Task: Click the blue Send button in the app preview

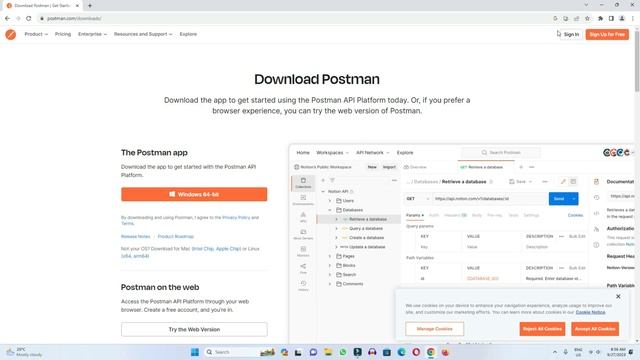Action: click(x=559, y=199)
